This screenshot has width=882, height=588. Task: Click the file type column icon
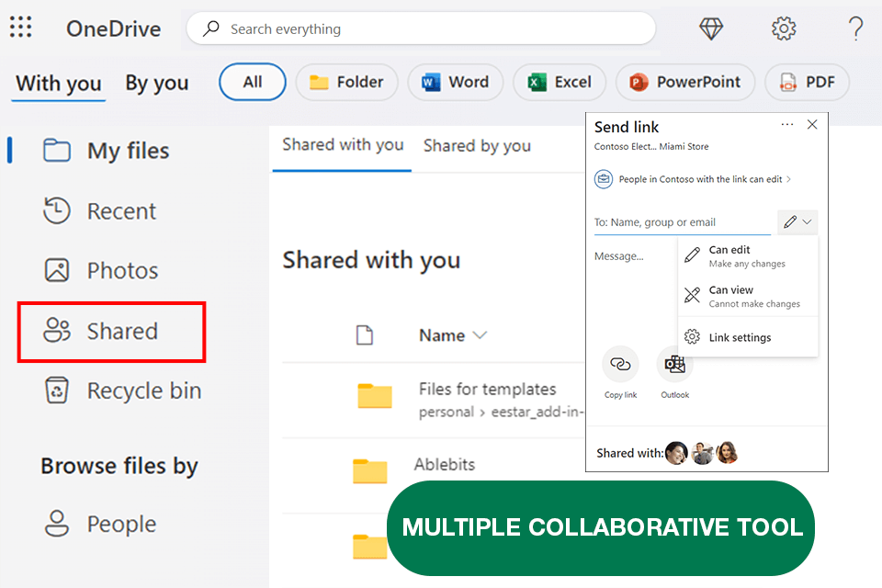(365, 334)
